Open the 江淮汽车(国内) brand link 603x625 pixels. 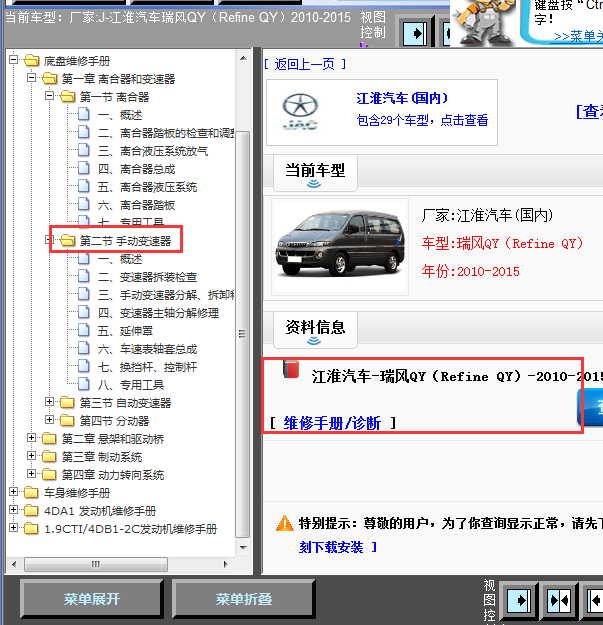tap(402, 98)
